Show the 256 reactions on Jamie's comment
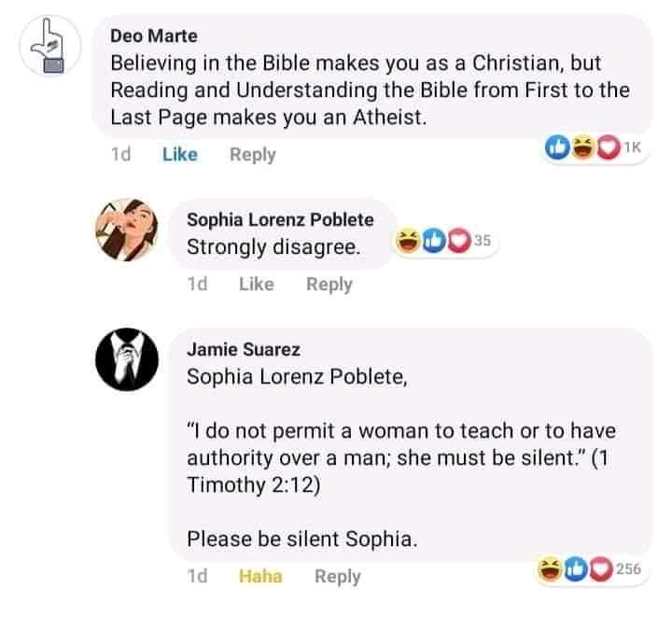The image size is (672, 617). coord(632,568)
